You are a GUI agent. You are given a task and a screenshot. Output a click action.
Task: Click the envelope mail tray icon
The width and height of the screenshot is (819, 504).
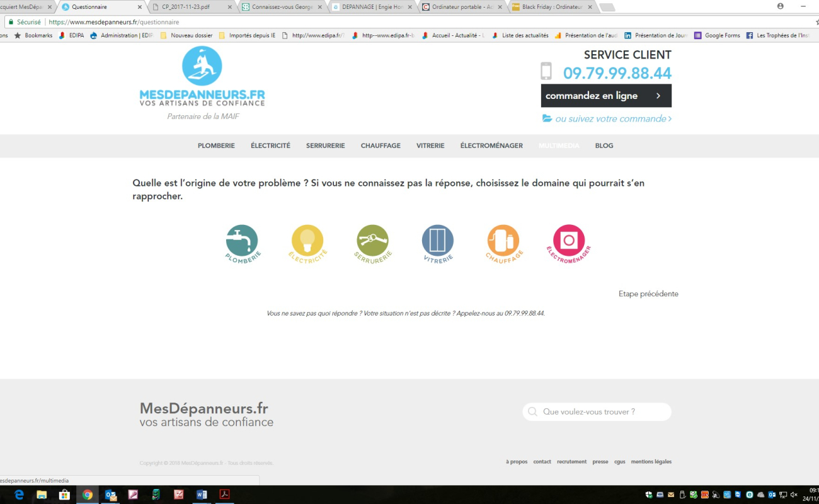(x=671, y=495)
